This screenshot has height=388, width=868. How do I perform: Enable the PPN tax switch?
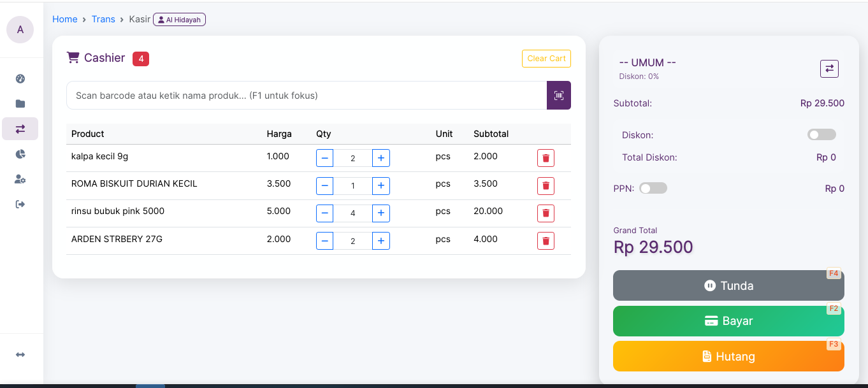(x=653, y=188)
